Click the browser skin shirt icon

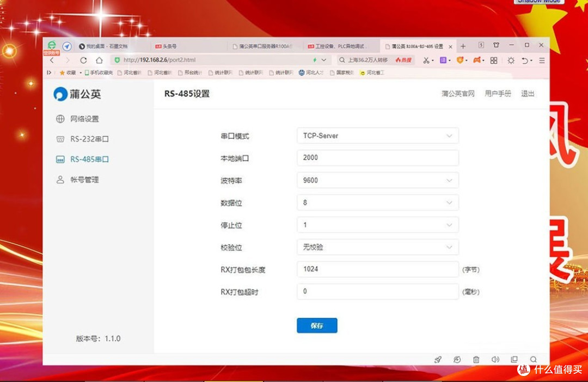(x=496, y=45)
